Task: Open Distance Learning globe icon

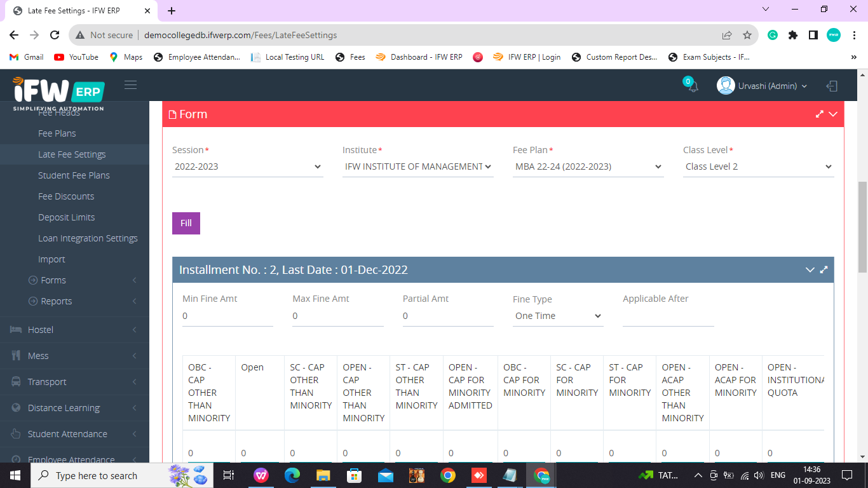Action: click(15, 408)
